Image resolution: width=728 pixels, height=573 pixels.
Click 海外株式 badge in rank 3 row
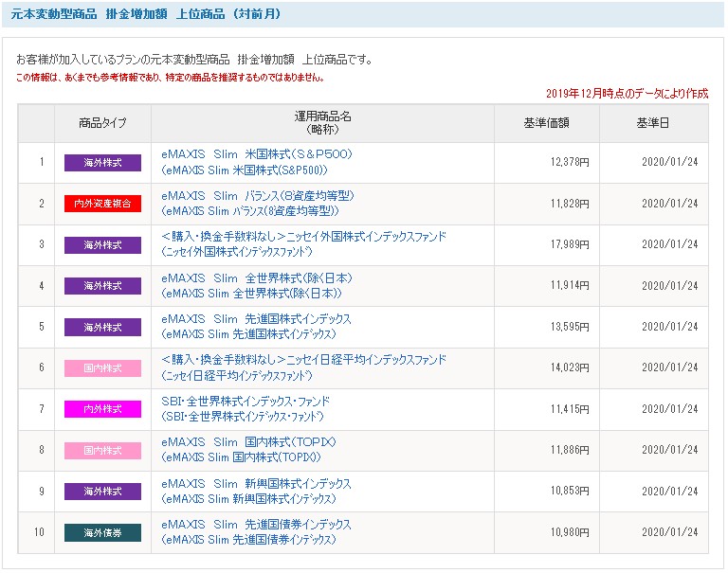tap(102, 245)
